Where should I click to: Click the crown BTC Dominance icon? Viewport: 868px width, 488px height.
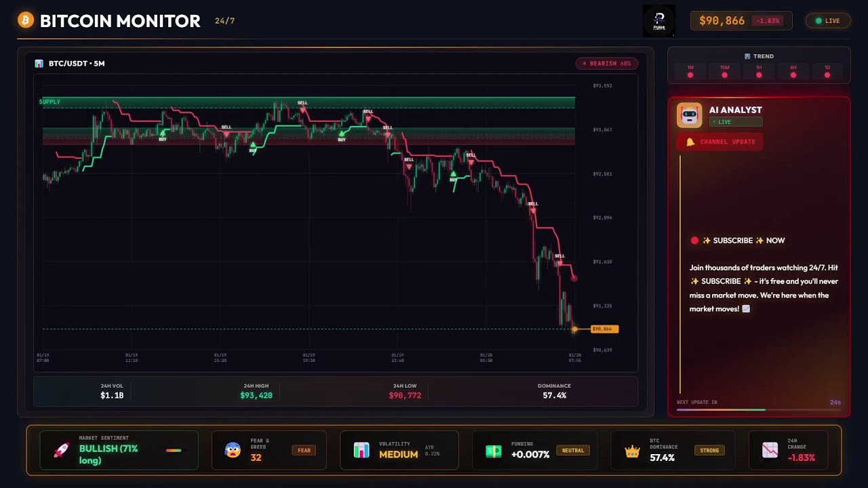point(632,451)
